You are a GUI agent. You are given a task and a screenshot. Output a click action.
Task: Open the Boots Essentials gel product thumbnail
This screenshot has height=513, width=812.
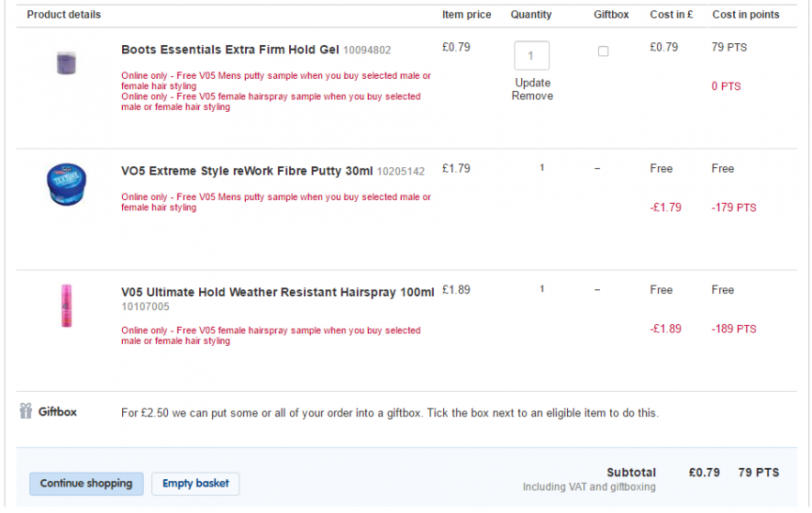(x=67, y=63)
